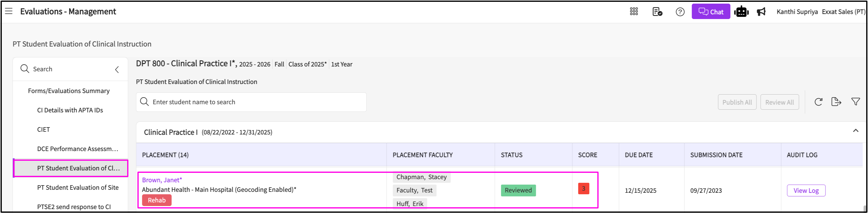Click the red score badge 3
Screen dimensions: 868x213
(x=583, y=188)
